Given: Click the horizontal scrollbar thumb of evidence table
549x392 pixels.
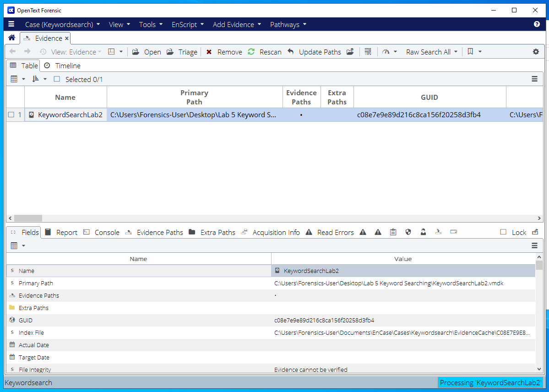Looking at the screenshot, I should pyautogui.click(x=28, y=218).
